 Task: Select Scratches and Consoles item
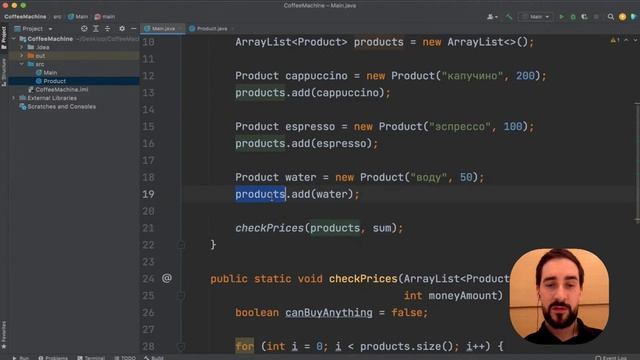tap(58, 107)
